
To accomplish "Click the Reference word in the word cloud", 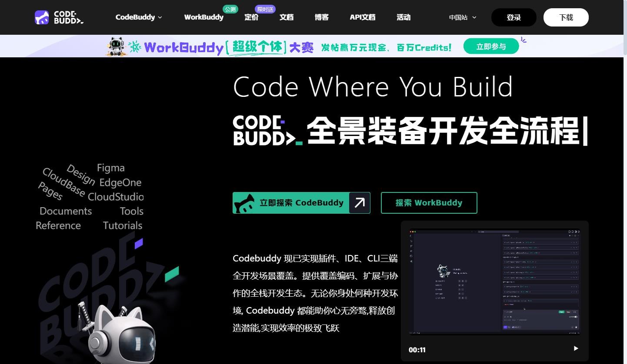I will (x=58, y=225).
